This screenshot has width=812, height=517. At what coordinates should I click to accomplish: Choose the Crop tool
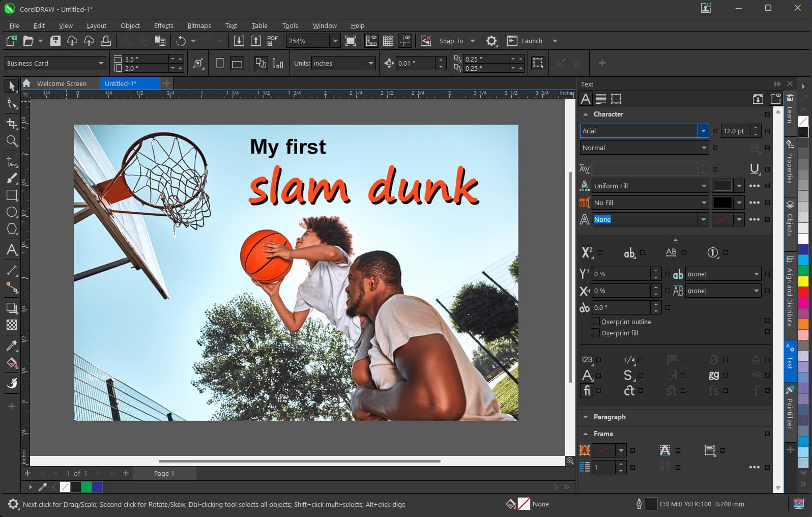tap(12, 123)
